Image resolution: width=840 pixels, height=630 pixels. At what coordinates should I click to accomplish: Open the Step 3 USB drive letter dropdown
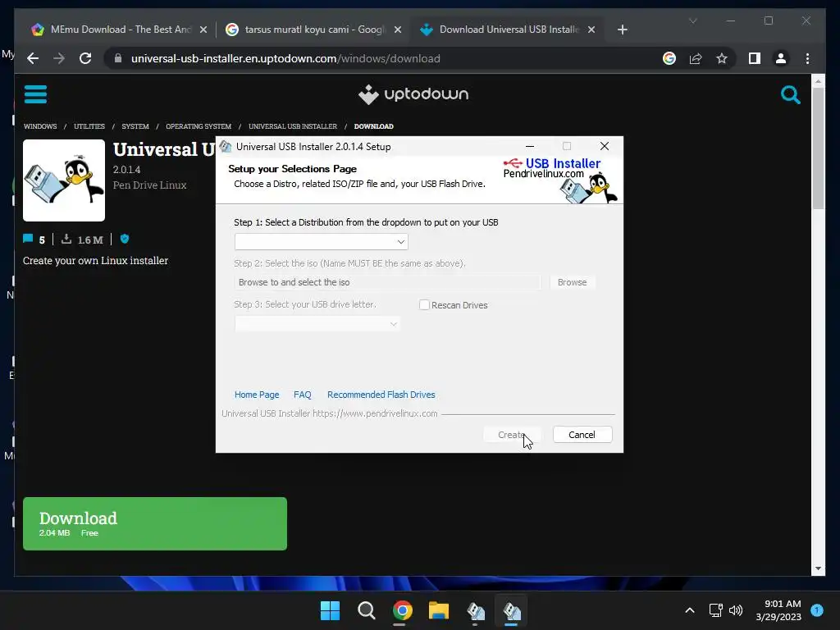[317, 323]
